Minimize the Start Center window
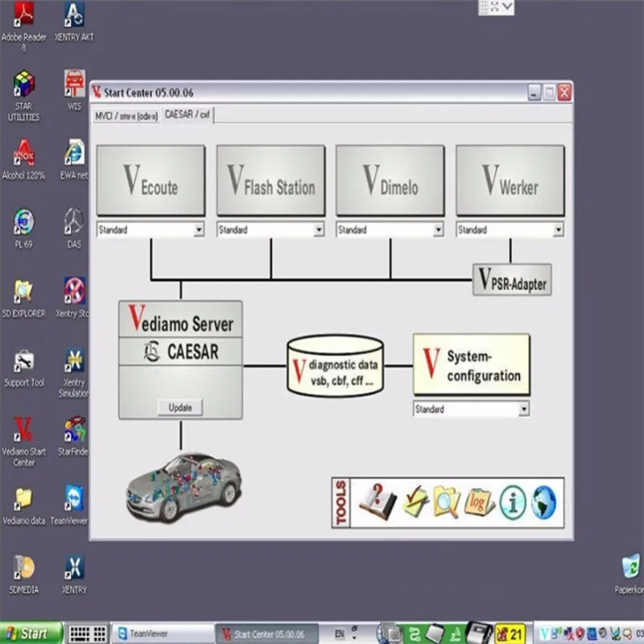The height and width of the screenshot is (644, 644). pos(534,93)
